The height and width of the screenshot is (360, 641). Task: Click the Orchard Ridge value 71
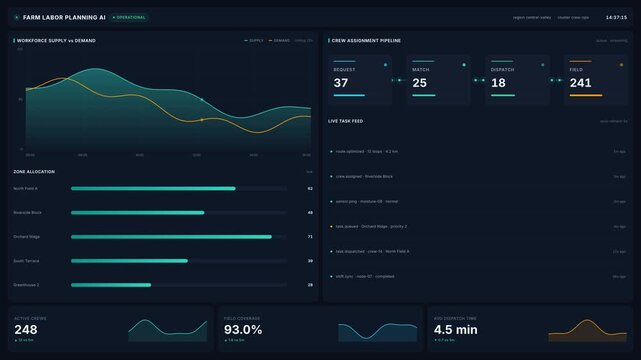[310, 237]
